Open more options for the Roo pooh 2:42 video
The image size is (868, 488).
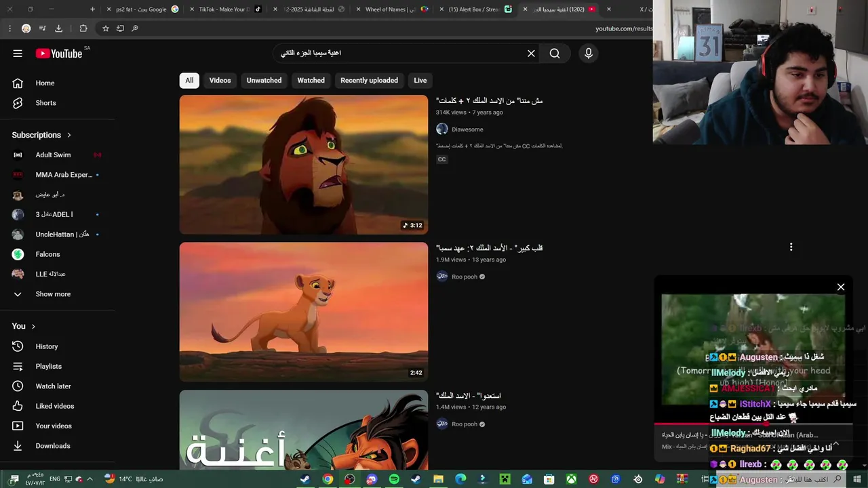coord(791,247)
